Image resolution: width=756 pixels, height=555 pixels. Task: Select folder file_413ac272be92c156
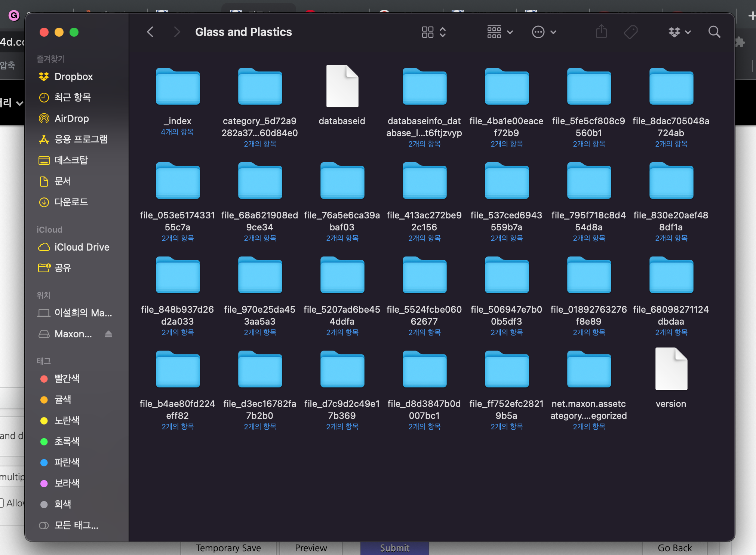[x=424, y=181]
